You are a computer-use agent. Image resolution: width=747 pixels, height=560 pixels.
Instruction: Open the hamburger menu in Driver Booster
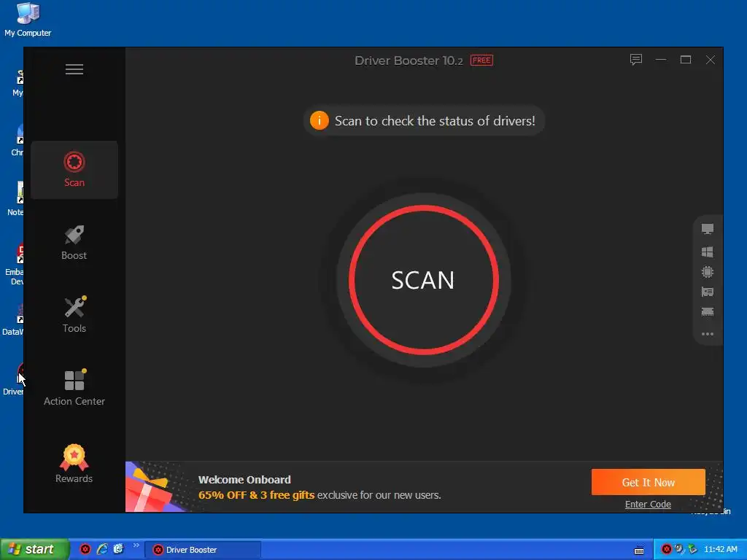tap(74, 69)
